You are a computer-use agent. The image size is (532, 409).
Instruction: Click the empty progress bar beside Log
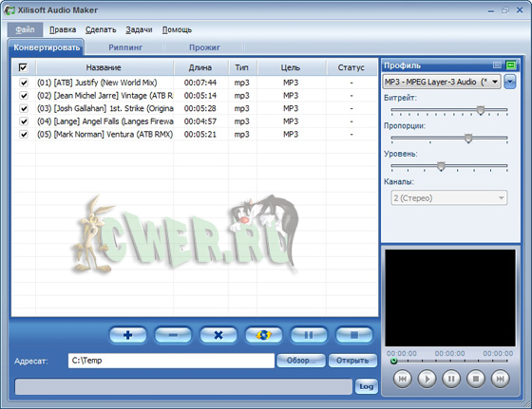[183, 386]
